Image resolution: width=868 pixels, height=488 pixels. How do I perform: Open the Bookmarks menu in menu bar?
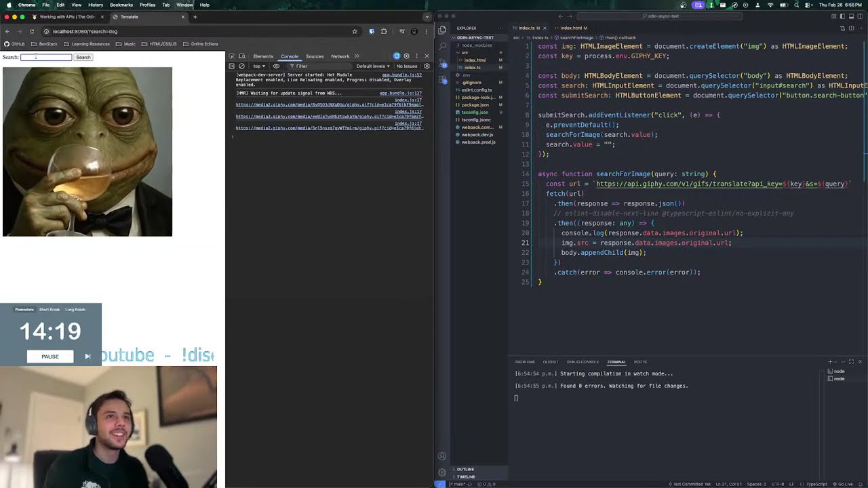pos(121,5)
